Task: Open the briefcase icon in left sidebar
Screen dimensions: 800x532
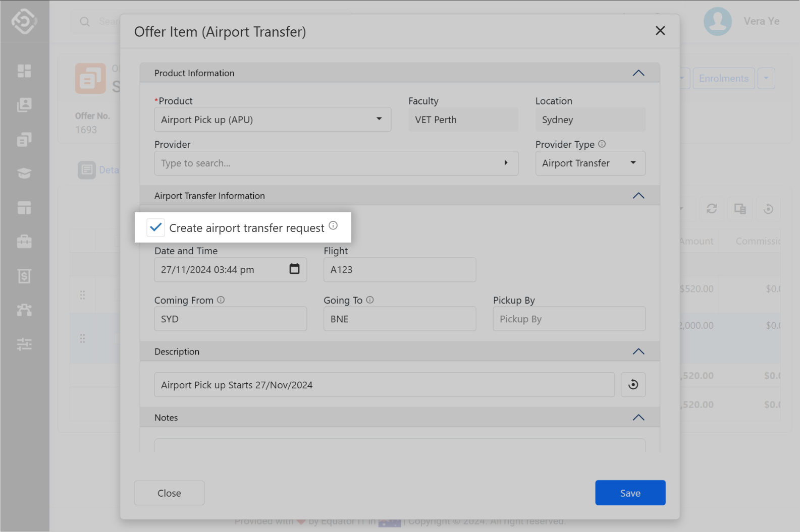Action: (24, 242)
